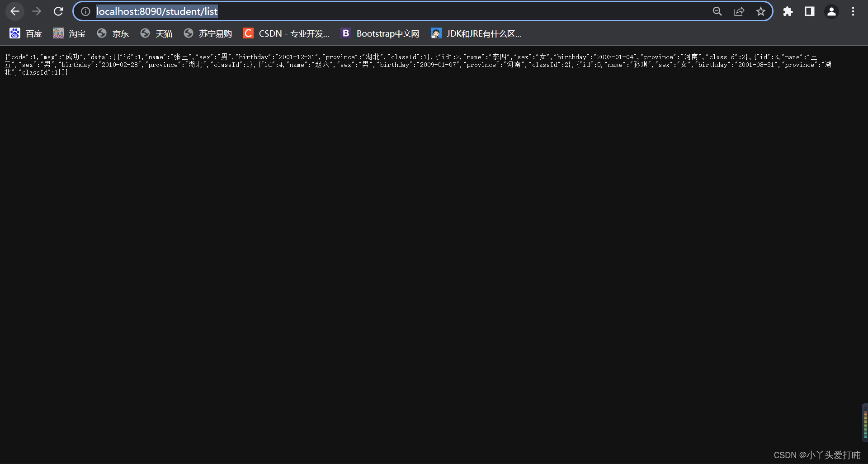The width and height of the screenshot is (868, 464).
Task: Click the birthday 2001-12-31 value
Action: tap(297, 57)
